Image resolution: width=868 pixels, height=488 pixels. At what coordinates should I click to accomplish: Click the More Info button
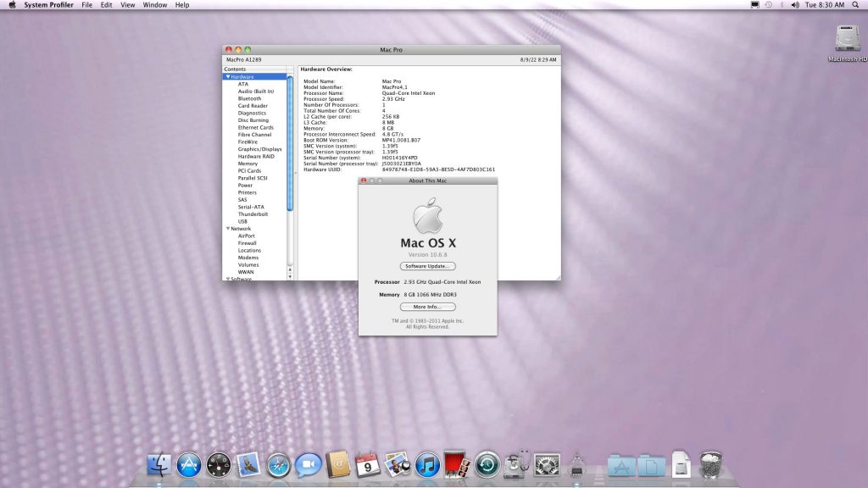click(427, 307)
